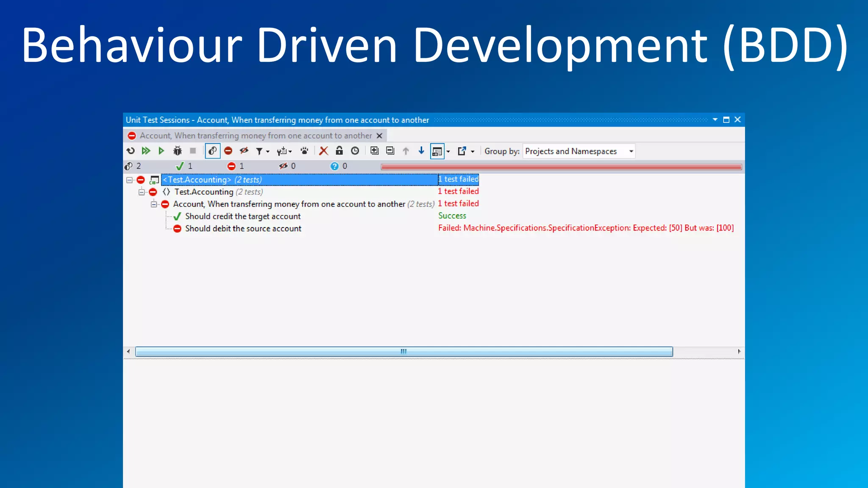Filter by failed tests counter 1

tap(236, 166)
